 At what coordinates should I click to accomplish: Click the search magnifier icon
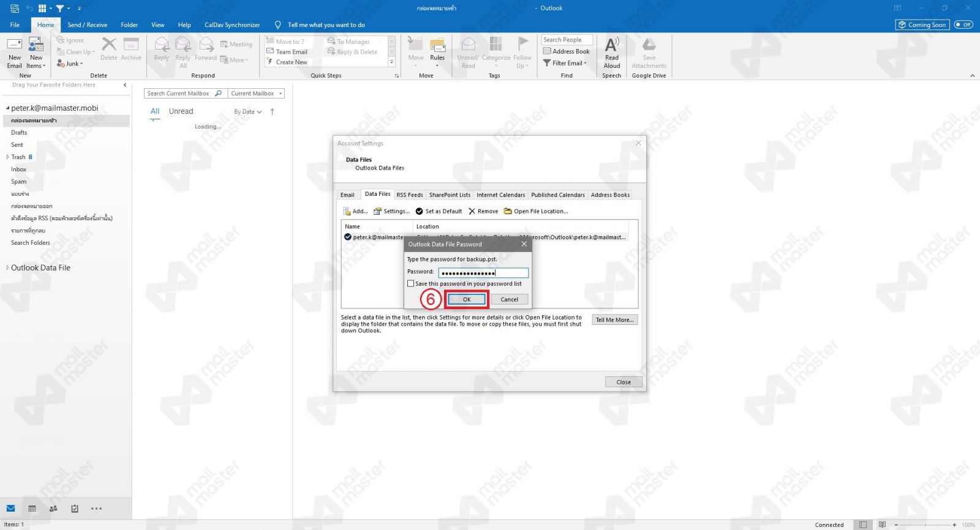pyautogui.click(x=218, y=94)
